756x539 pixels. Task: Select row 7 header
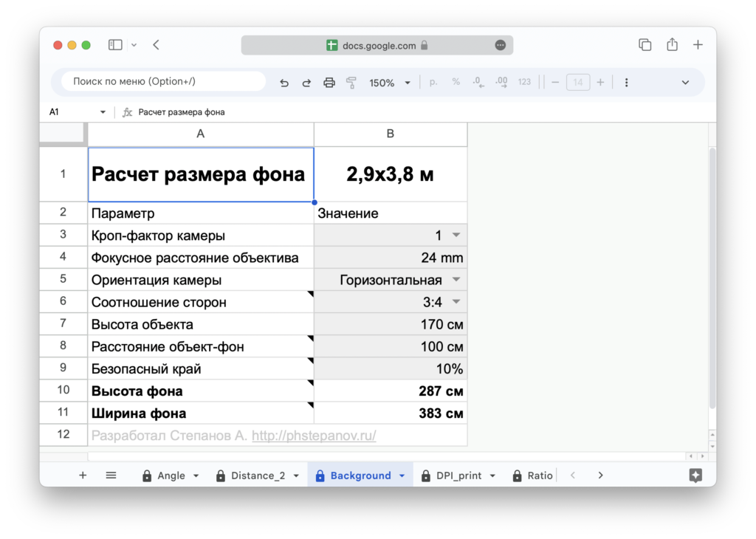[63, 323]
